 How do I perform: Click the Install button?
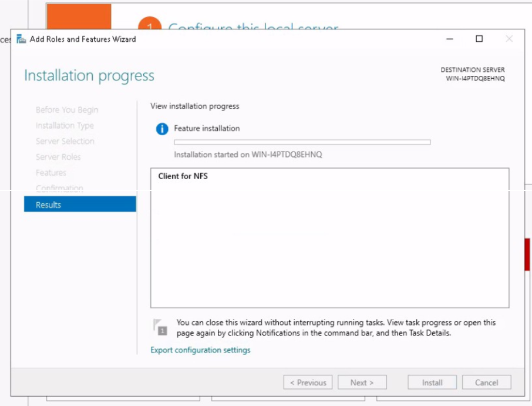click(432, 382)
